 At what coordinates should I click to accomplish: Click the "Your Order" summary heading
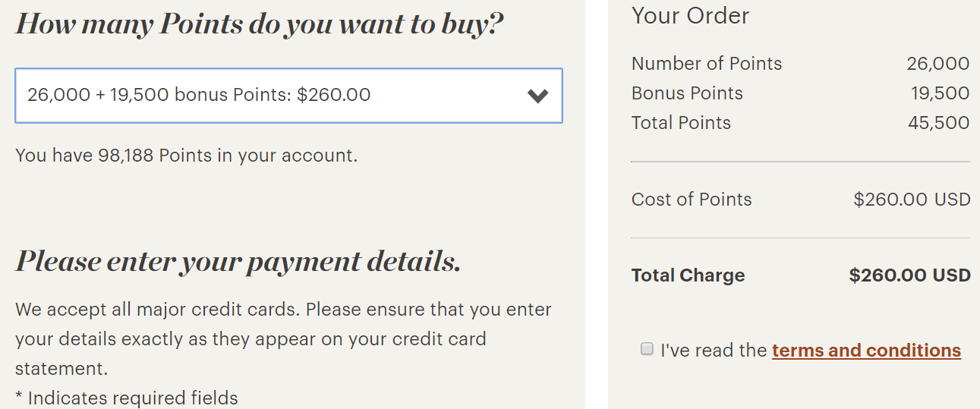(x=690, y=16)
